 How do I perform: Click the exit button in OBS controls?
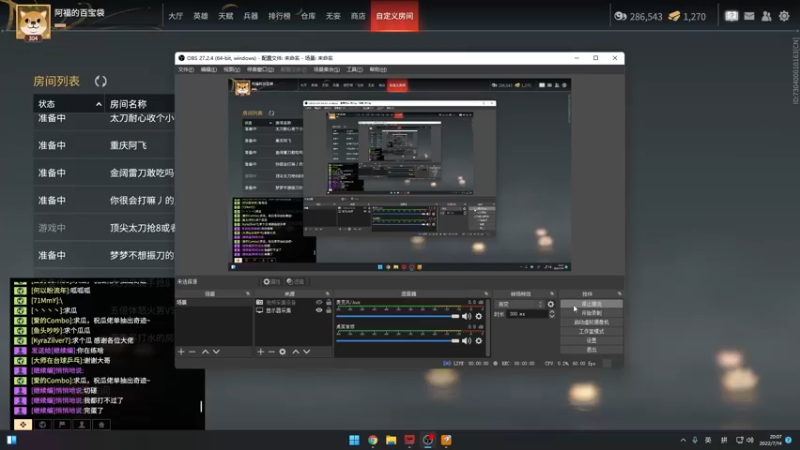pos(591,349)
